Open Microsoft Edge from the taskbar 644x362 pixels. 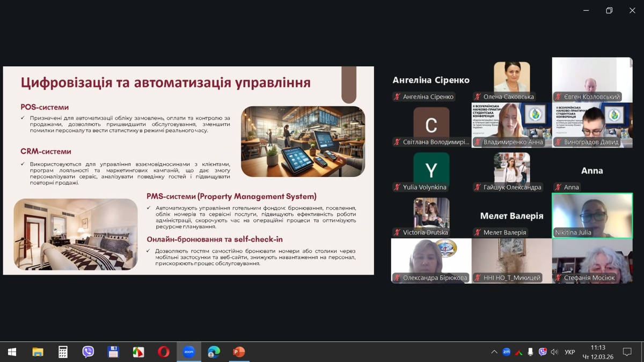point(214,352)
